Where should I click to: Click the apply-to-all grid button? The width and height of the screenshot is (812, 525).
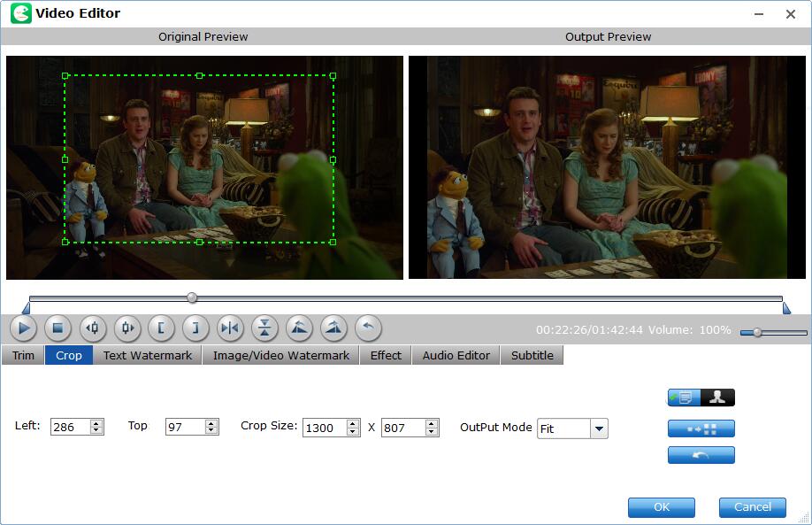tap(701, 428)
